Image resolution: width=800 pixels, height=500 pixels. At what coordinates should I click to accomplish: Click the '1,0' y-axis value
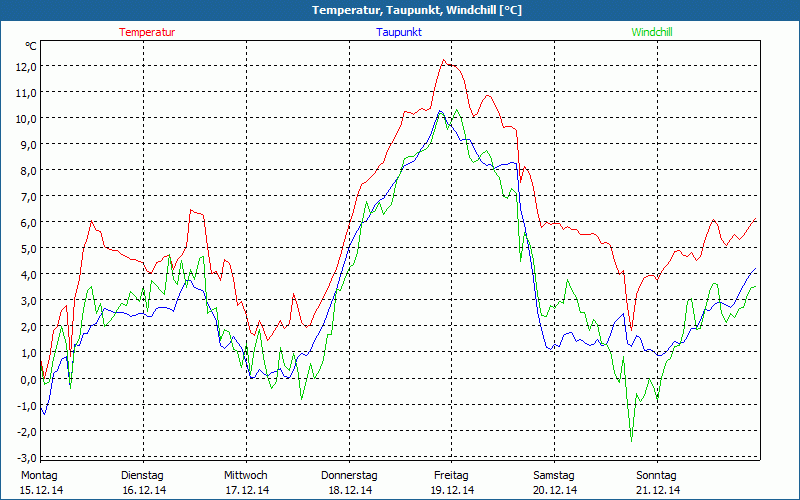(x=29, y=353)
